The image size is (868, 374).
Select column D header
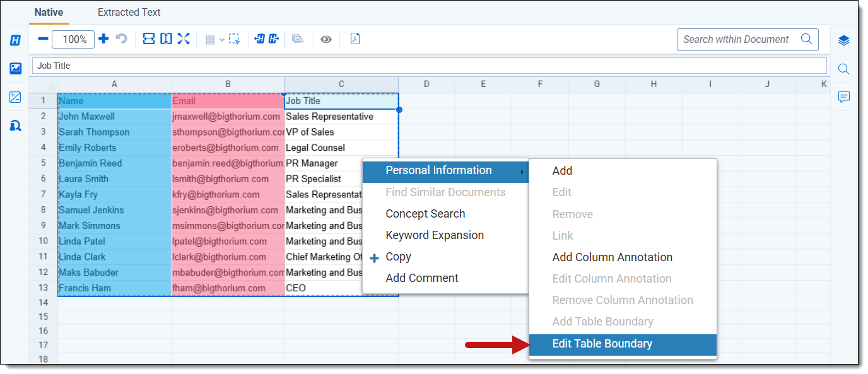pos(426,84)
